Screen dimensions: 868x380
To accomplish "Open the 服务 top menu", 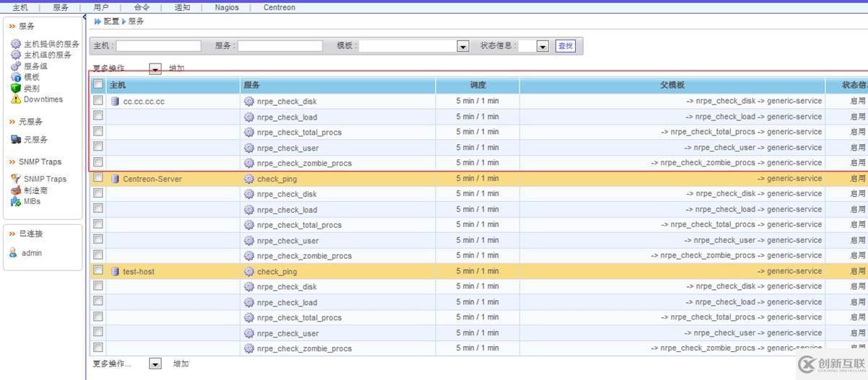I will click(x=61, y=7).
